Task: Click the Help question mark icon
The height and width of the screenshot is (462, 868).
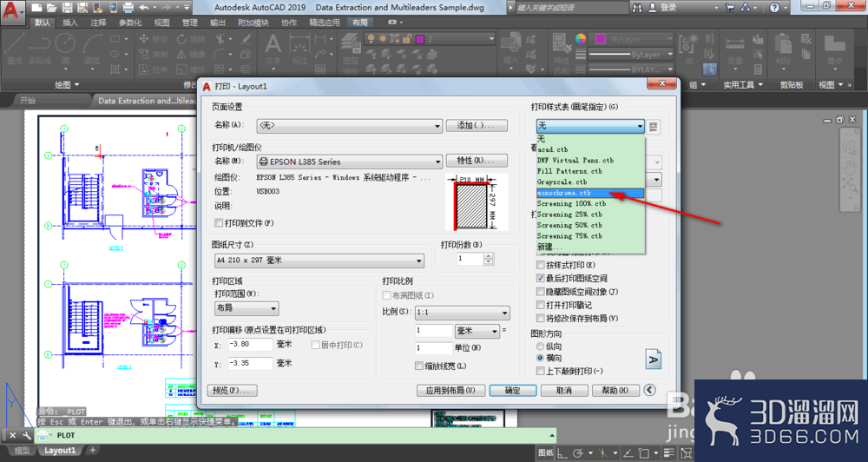Action: coord(774,8)
